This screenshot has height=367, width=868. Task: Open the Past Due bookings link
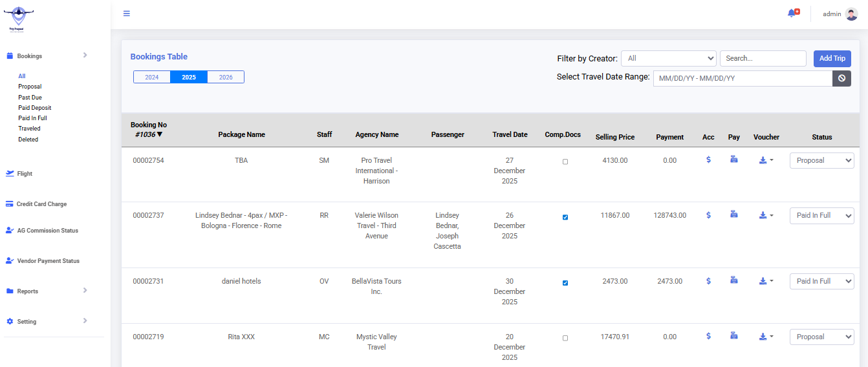tap(30, 98)
